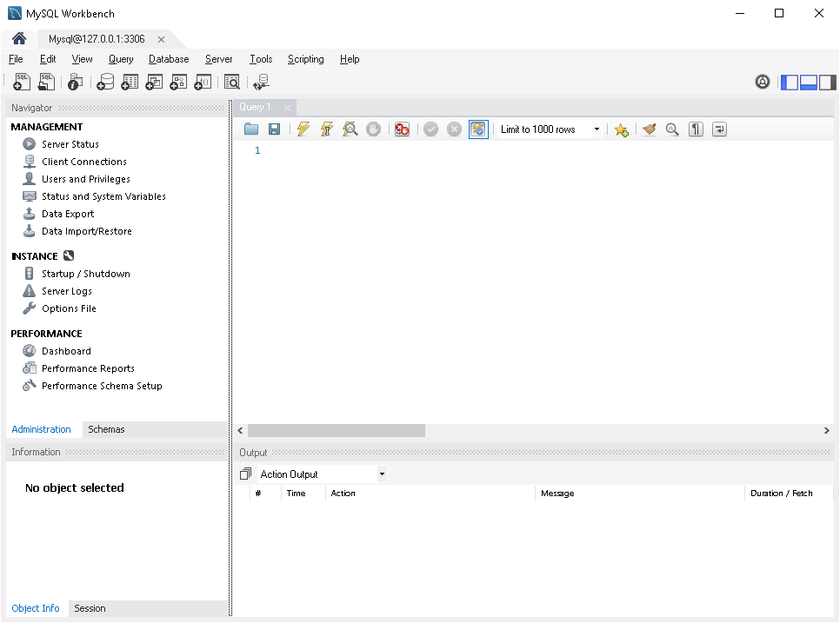Open Data Export
This screenshot has height=623, width=840.
tap(68, 214)
